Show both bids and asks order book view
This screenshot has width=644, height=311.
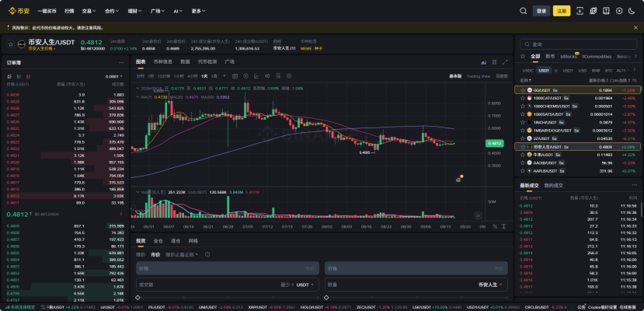[x=9, y=76]
